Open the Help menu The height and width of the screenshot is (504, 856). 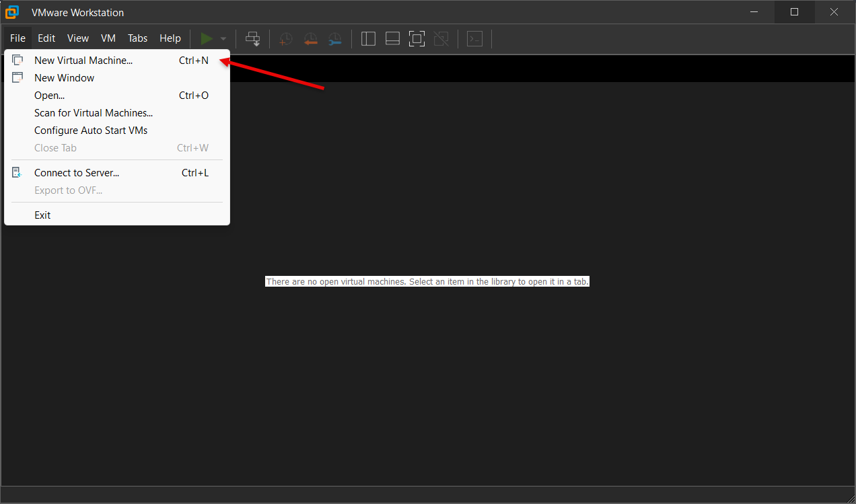[170, 38]
